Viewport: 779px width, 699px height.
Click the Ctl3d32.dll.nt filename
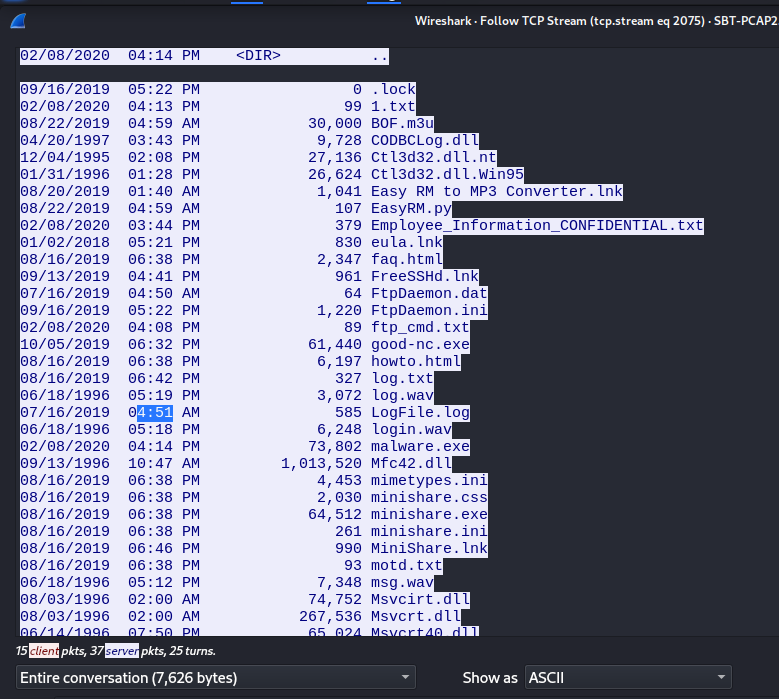pyautogui.click(x=434, y=157)
